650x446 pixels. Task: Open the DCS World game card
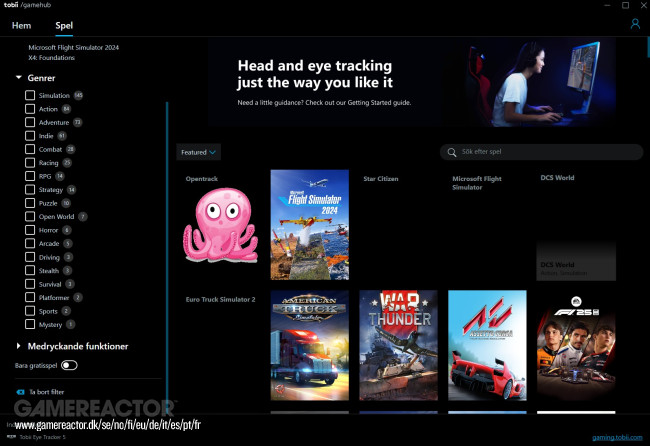pyautogui.click(x=576, y=225)
